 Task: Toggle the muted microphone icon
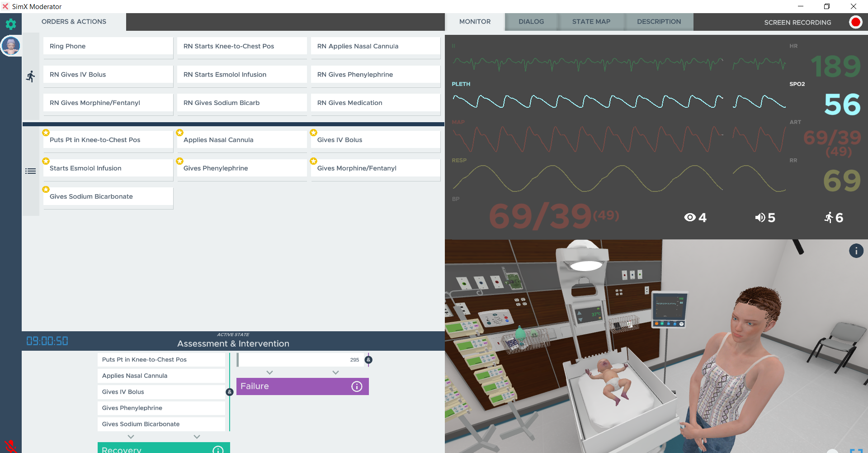coord(10,446)
